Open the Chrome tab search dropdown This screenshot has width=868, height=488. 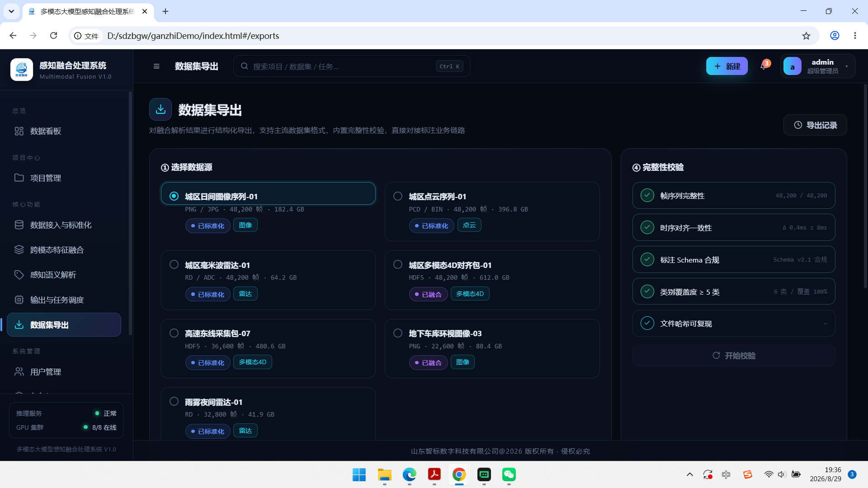(11, 11)
